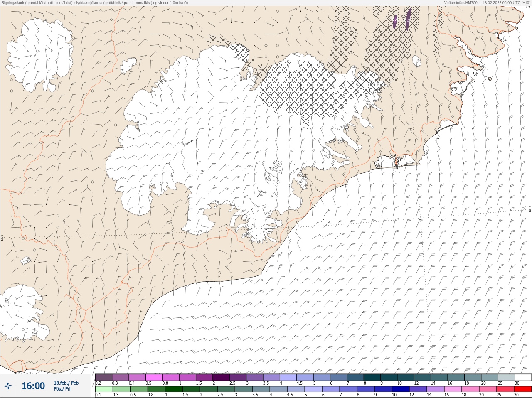The height and width of the screenshot is (398, 532).
Task: Select the violet 14 swatch, lower legend row
Action: tap(436, 389)
